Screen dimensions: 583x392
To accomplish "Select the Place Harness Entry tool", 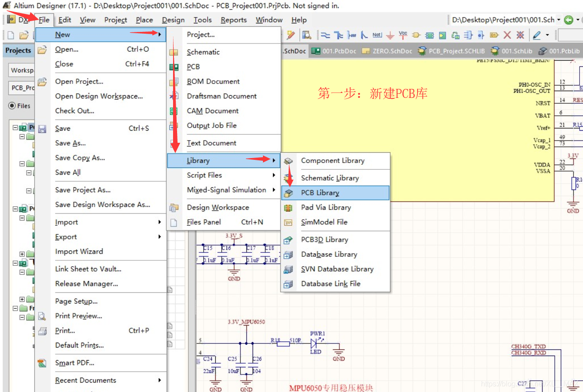I will (481, 35).
